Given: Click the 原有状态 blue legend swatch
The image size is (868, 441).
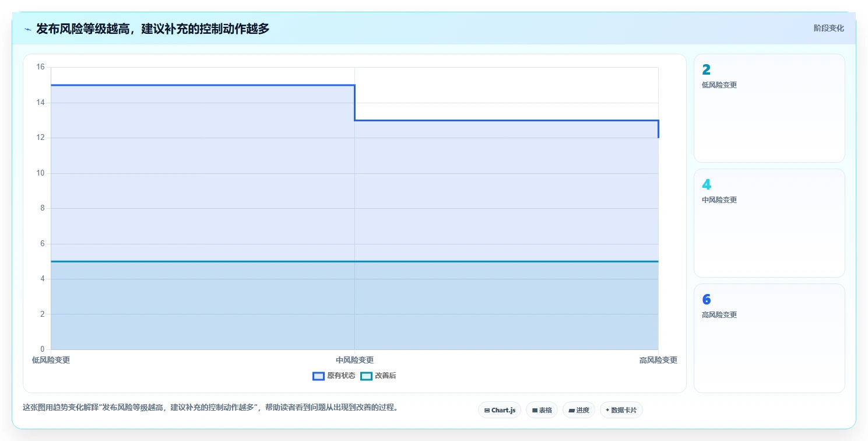Looking at the screenshot, I should tap(318, 376).
